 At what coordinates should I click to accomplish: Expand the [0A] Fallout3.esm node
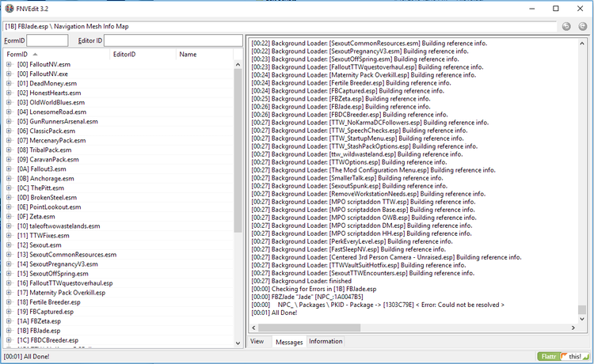pyautogui.click(x=9, y=169)
